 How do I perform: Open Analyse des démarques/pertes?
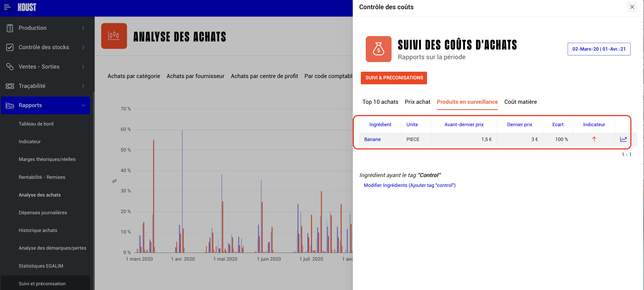(52, 248)
